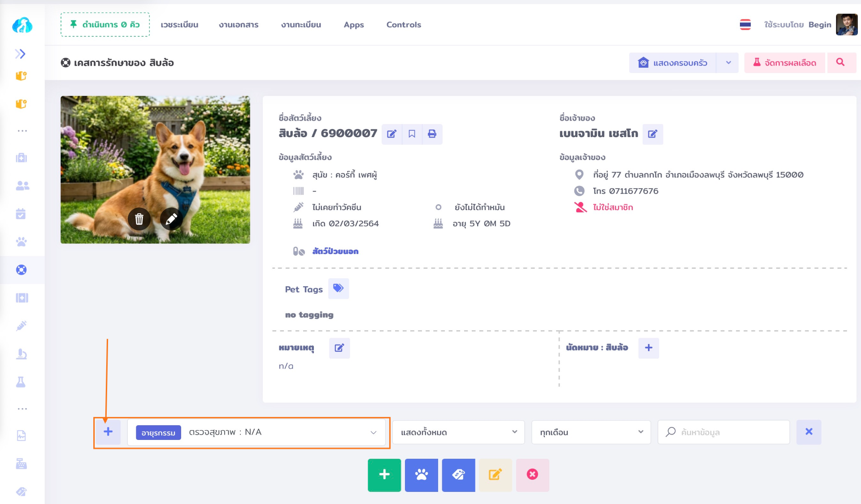
Task: Click the blue paw action button
Action: 421,475
